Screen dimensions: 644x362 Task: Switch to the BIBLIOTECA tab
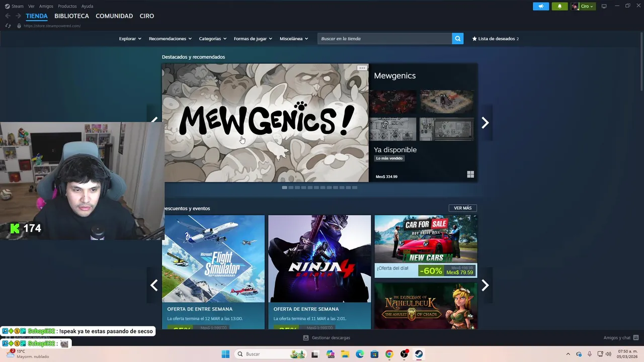point(71,16)
